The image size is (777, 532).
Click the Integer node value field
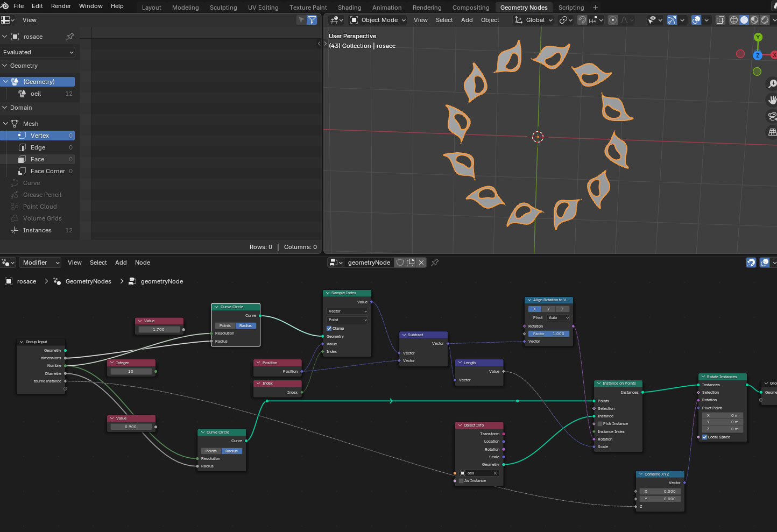point(131,372)
